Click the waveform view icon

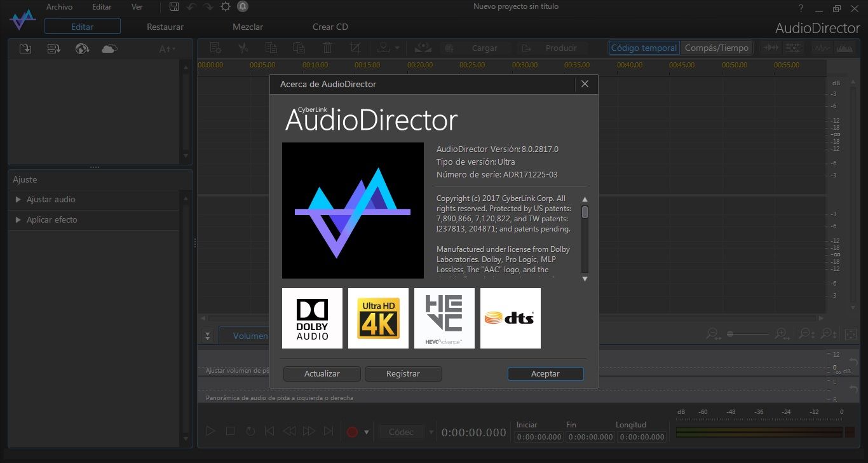click(x=771, y=48)
